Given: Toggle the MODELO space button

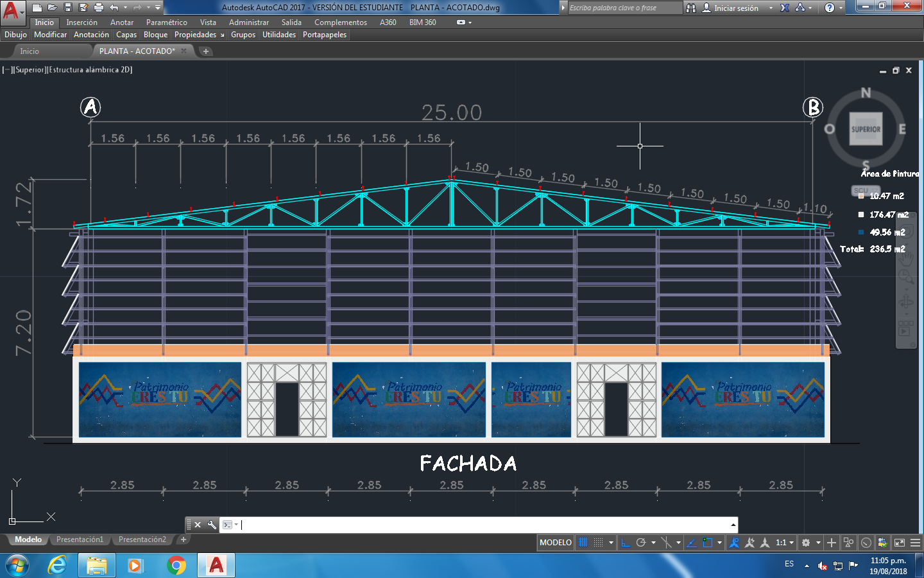Looking at the screenshot, I should tap(556, 543).
